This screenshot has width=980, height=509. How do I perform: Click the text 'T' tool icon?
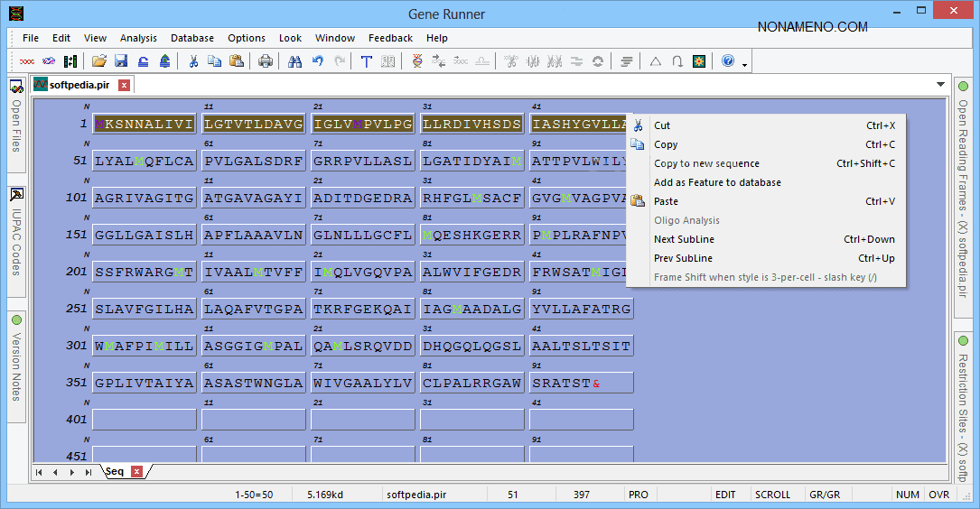pyautogui.click(x=366, y=61)
